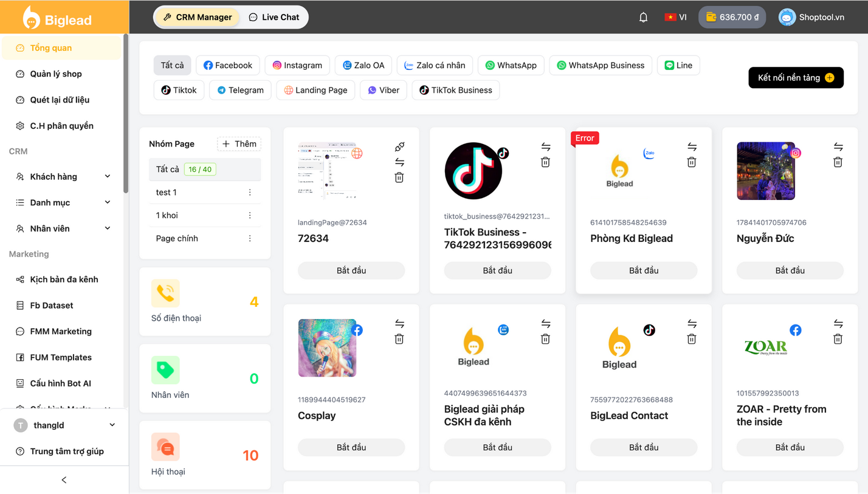Filter pages by TikTok Business
868x494 pixels.
click(456, 90)
